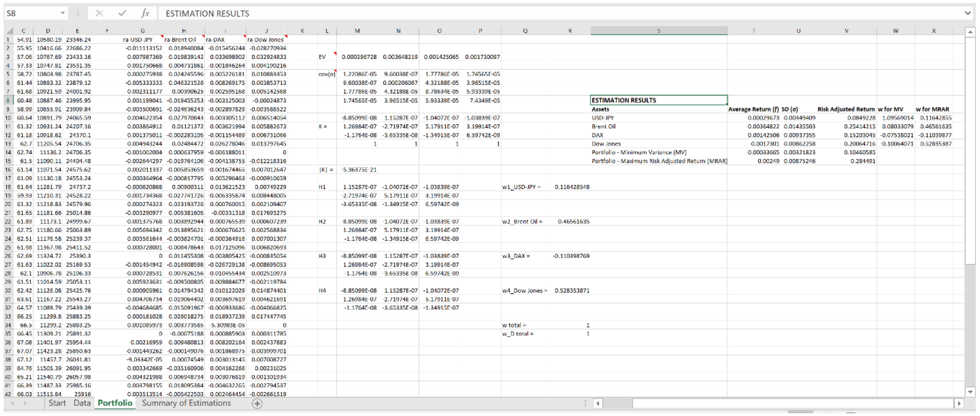980x416 pixels.
Task: Click horizontal scrollbar right arrow
Action: (x=959, y=404)
